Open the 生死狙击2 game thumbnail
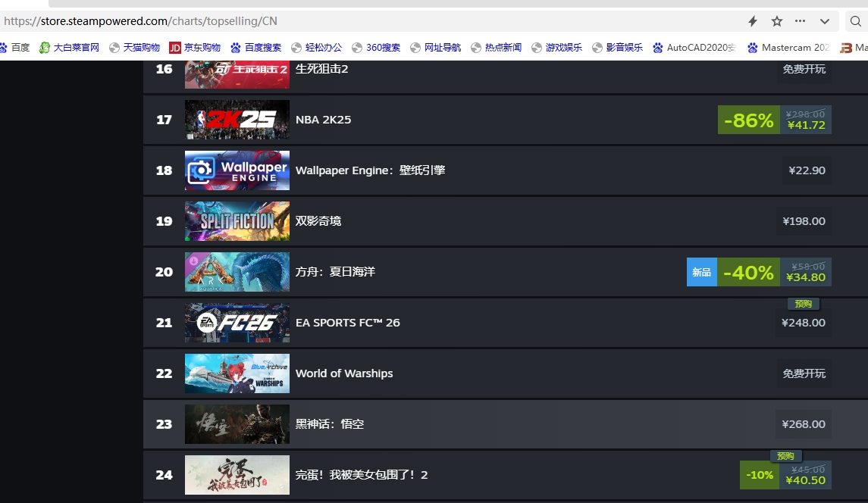Viewport: 868px width, 503px height. tap(237, 74)
